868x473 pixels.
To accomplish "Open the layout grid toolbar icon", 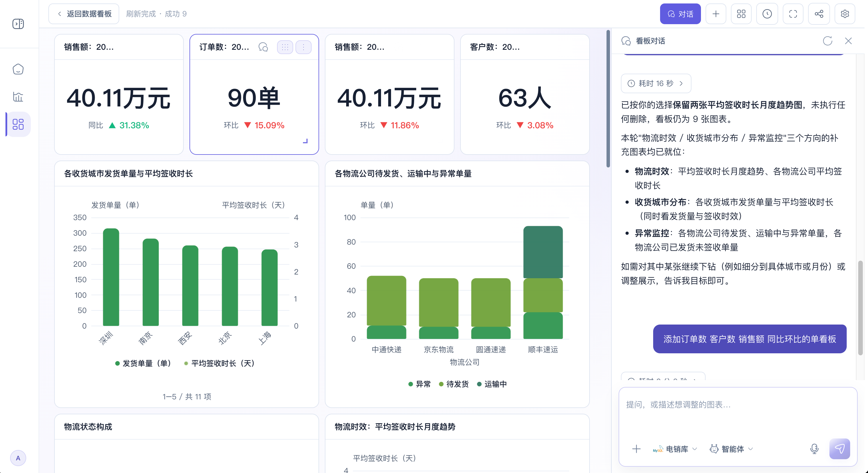I will (741, 14).
